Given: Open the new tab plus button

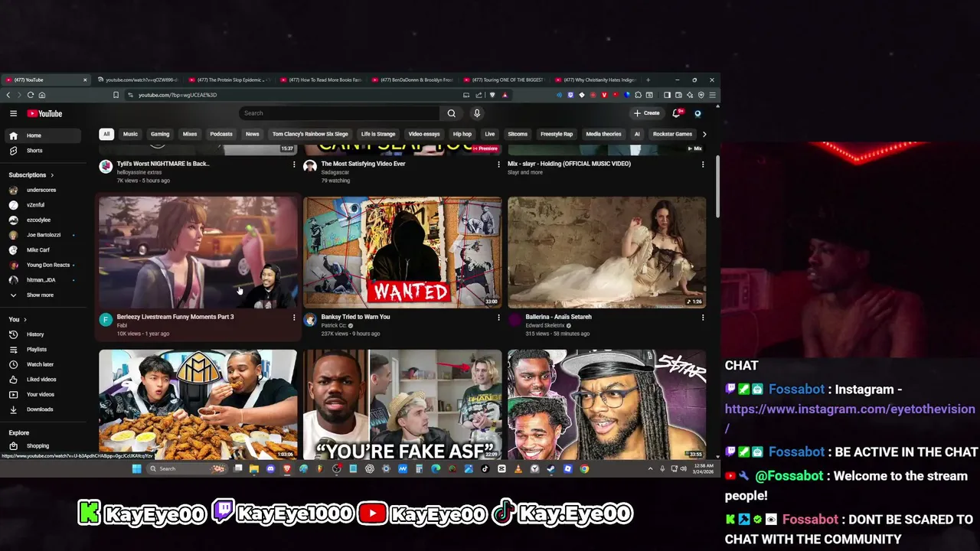Looking at the screenshot, I should pyautogui.click(x=648, y=80).
